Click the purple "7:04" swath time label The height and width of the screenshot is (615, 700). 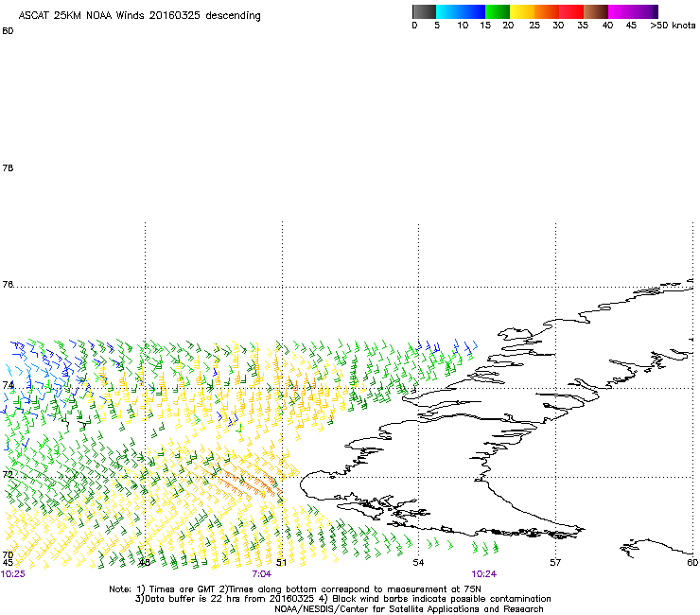[x=262, y=574]
